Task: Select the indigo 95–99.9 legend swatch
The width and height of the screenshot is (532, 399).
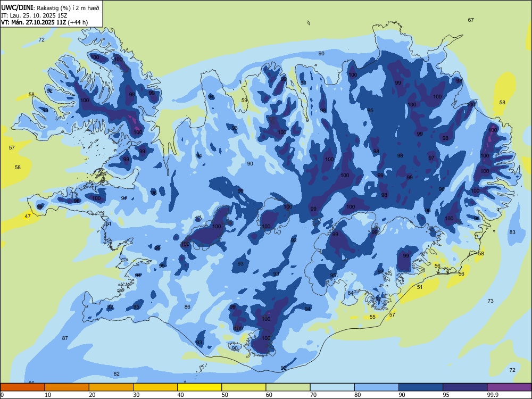Action: (x=465, y=387)
